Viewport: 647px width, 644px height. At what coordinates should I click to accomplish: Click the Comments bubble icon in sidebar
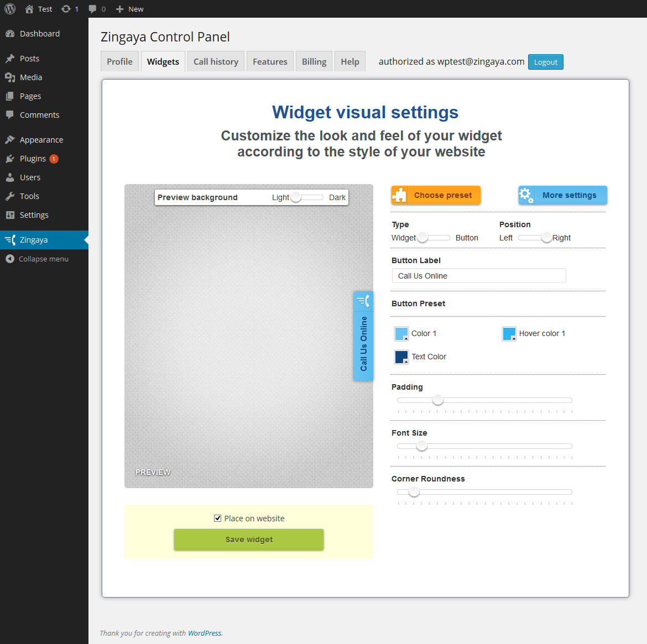(x=10, y=114)
